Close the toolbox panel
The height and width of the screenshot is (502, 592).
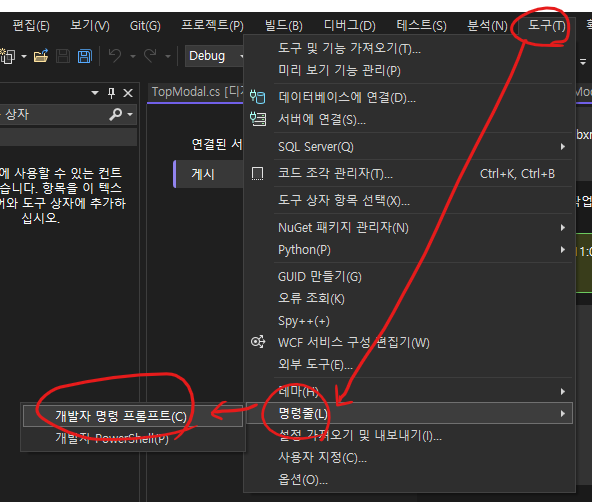[x=128, y=93]
